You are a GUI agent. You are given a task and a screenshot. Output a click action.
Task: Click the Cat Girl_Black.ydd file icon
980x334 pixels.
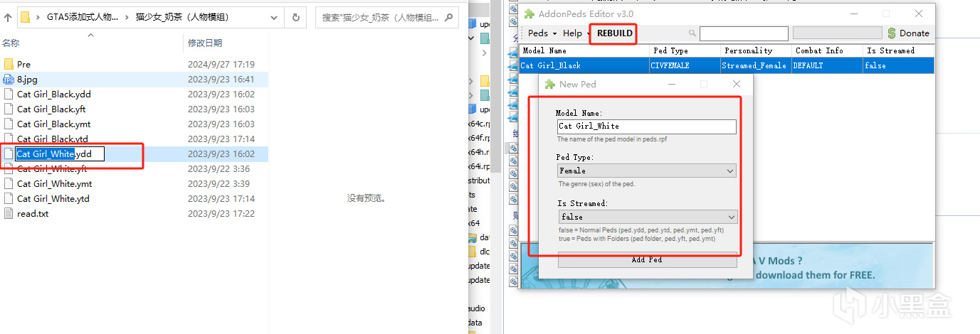[9, 95]
